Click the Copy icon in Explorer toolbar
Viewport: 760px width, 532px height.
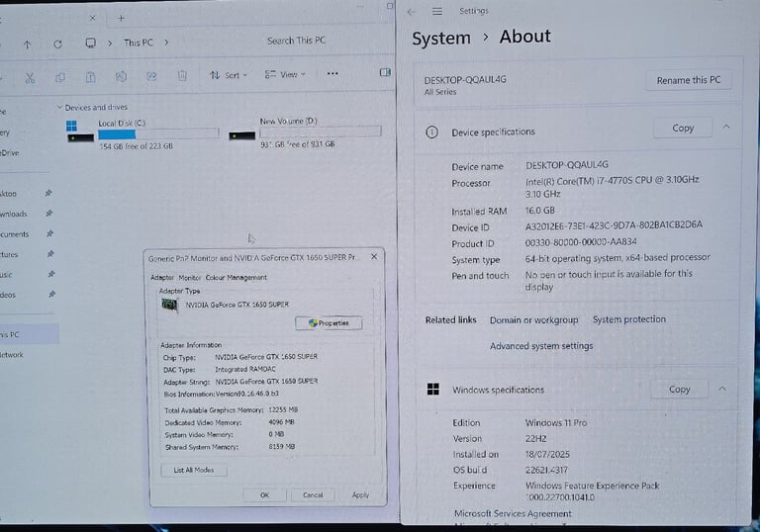point(60,77)
